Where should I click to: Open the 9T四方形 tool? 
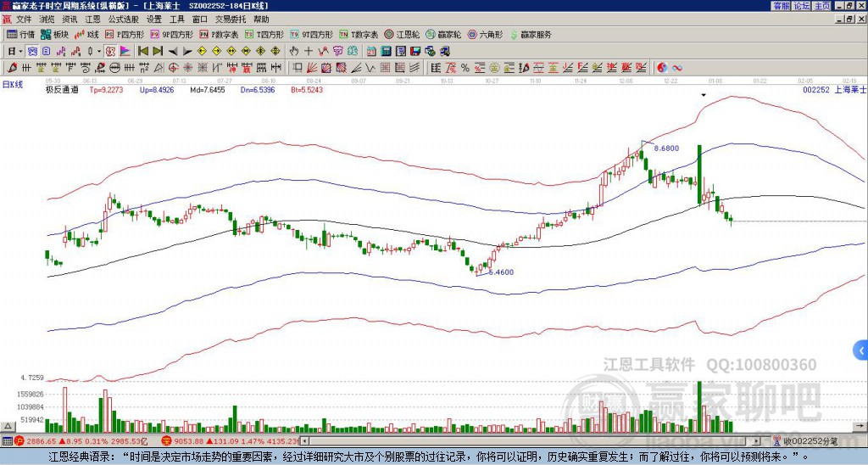(312, 34)
